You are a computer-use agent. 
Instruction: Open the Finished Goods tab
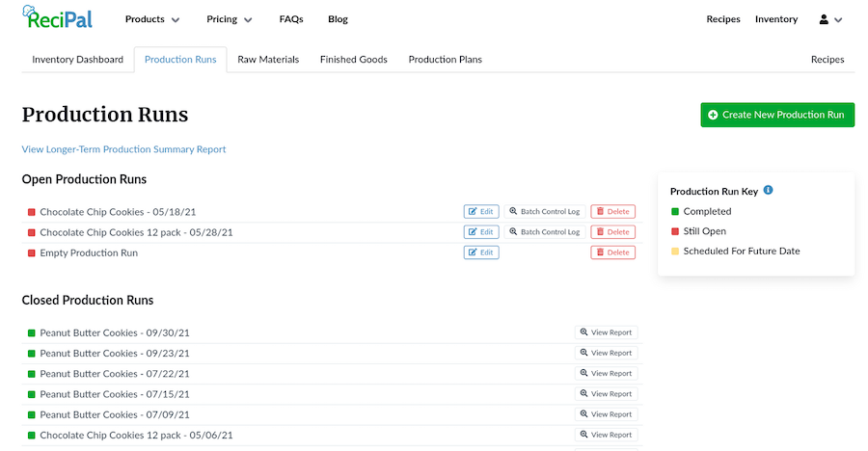(x=353, y=60)
